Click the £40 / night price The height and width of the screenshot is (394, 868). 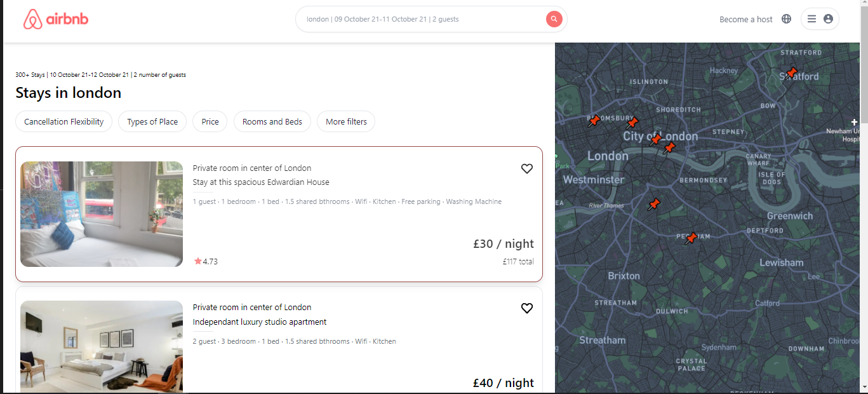(504, 383)
